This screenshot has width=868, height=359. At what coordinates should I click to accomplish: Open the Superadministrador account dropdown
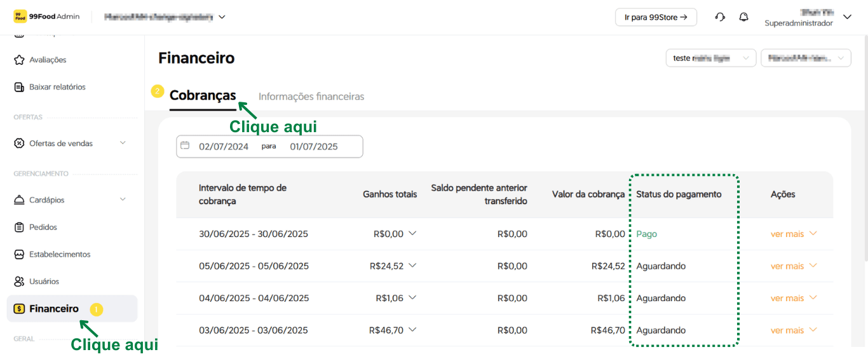pyautogui.click(x=846, y=17)
